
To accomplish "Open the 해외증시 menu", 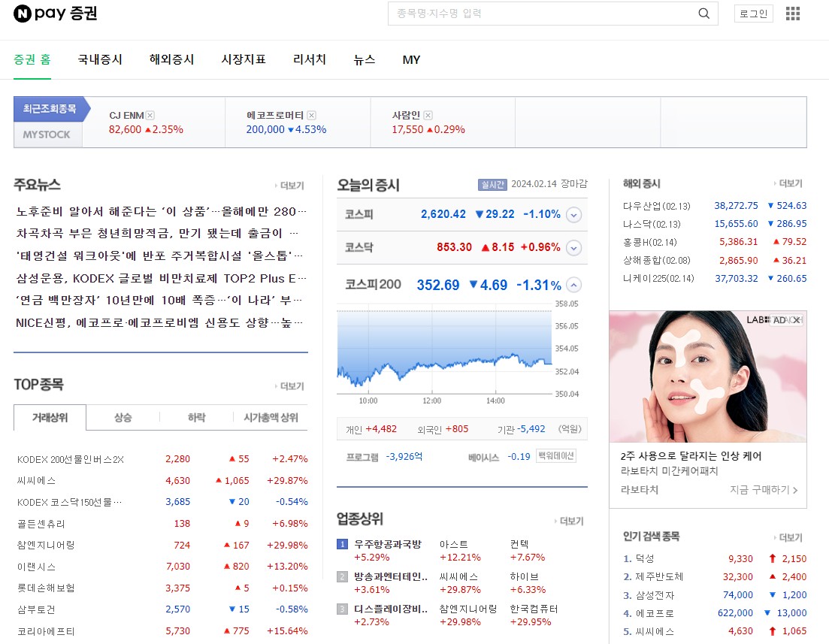I will [x=172, y=60].
